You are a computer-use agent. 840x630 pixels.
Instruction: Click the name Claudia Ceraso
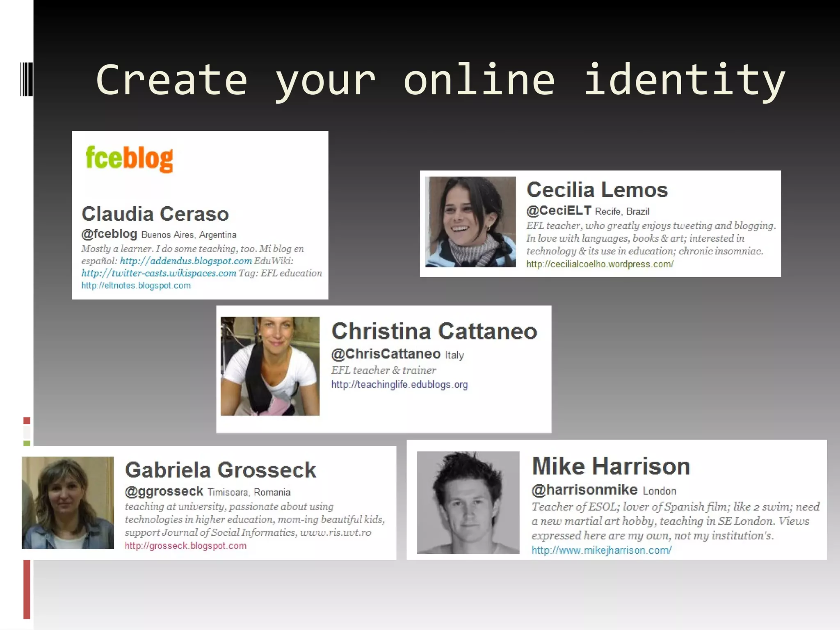pyautogui.click(x=155, y=214)
